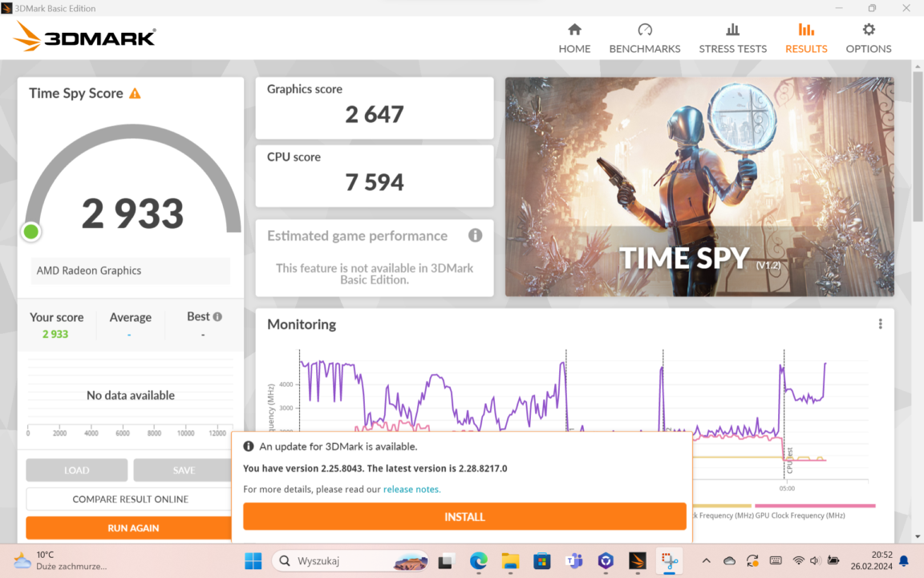
Task: Open File Explorer from the taskbar
Action: tap(510, 561)
